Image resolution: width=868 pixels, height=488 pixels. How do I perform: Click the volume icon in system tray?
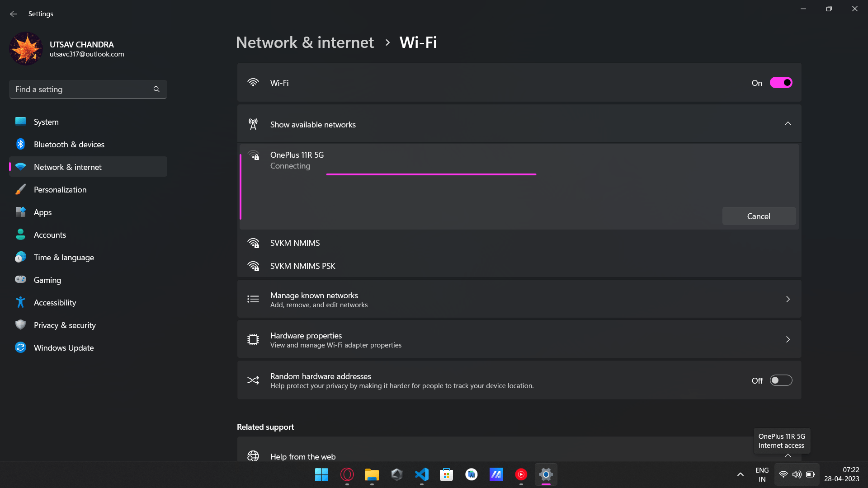pos(797,474)
